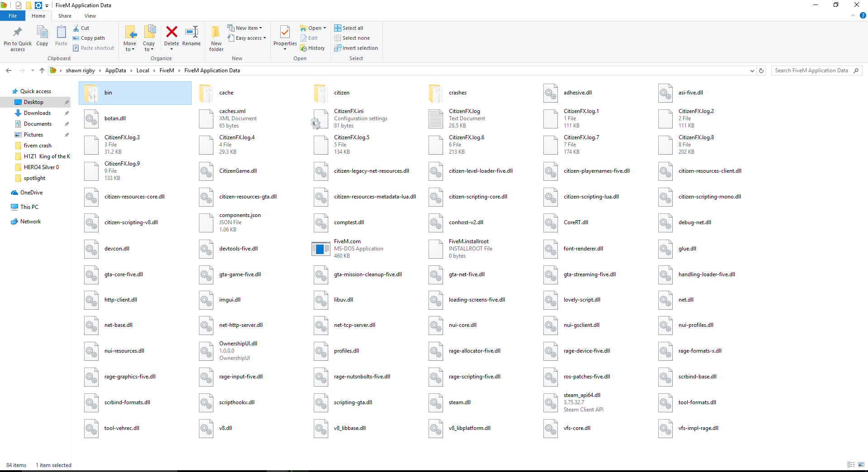Select This PC in the navigation pane
Screen dimensions: 868x472
[29, 207]
